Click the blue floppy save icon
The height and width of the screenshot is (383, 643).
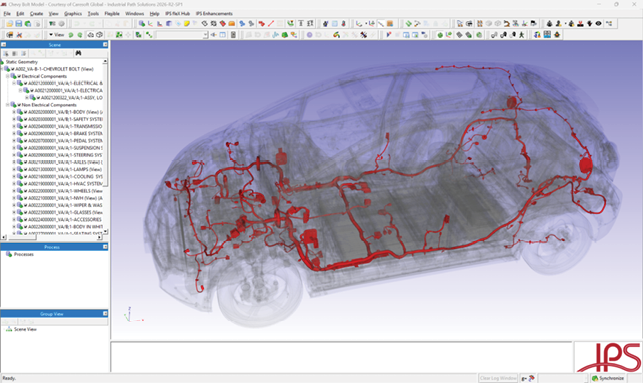[18, 23]
